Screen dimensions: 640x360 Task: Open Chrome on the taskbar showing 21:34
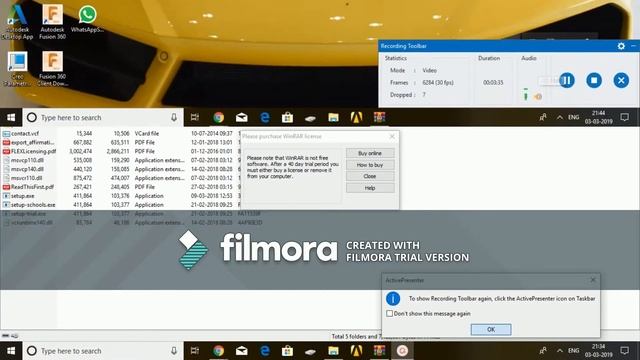[x=218, y=351]
